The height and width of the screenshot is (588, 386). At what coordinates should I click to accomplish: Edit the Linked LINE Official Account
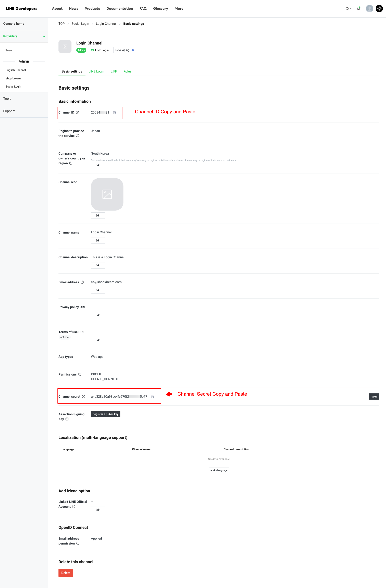[98, 510]
